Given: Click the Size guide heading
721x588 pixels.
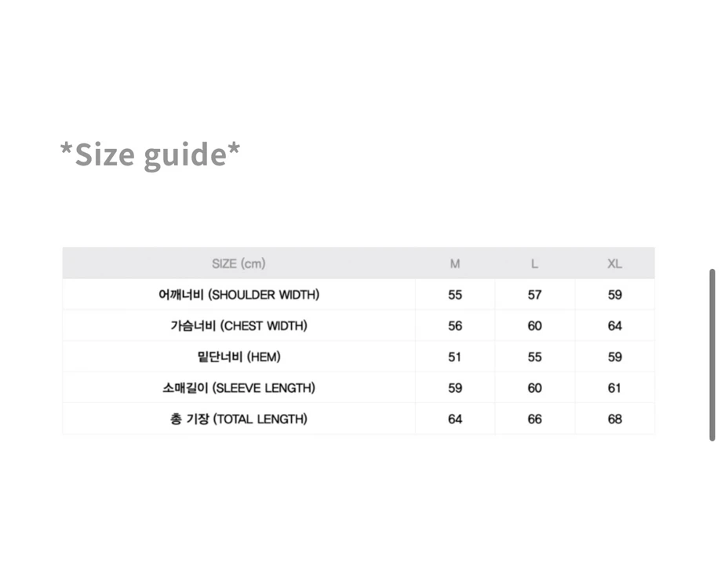Looking at the screenshot, I should [x=151, y=154].
